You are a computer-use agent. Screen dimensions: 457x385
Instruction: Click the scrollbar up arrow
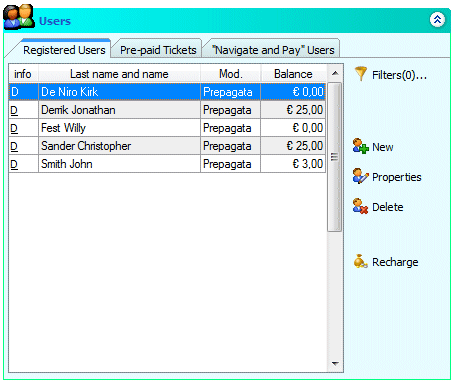pyautogui.click(x=335, y=73)
